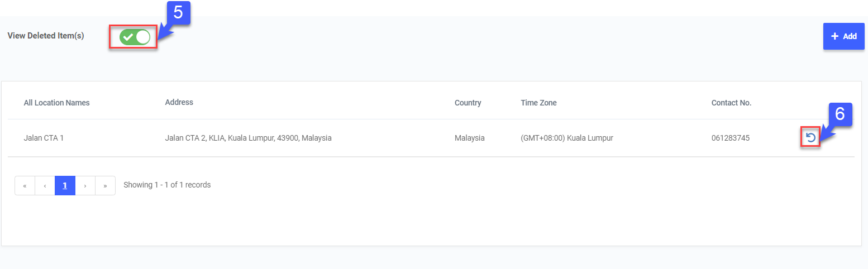The height and width of the screenshot is (269, 868).
Task: Click the Time Zone column header
Action: 538,103
